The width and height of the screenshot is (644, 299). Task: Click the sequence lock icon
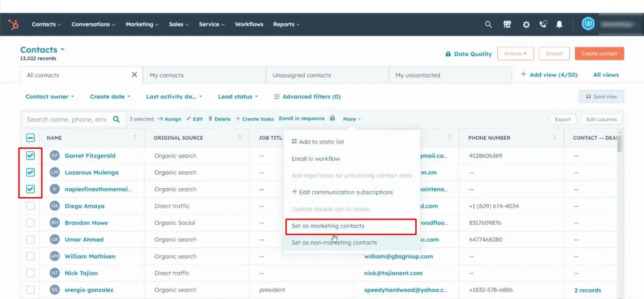point(332,118)
